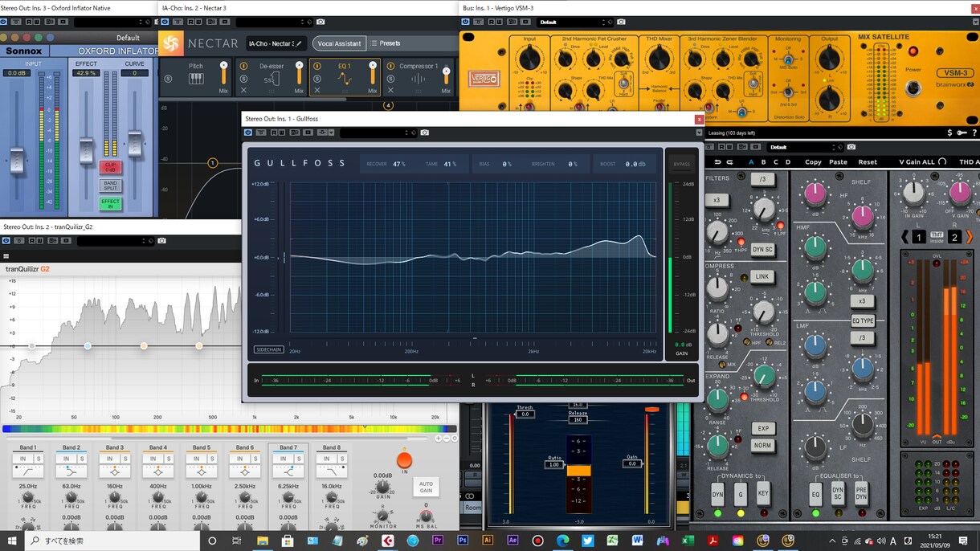
Task: Select Band 4 bell filter shape
Action: click(x=158, y=472)
